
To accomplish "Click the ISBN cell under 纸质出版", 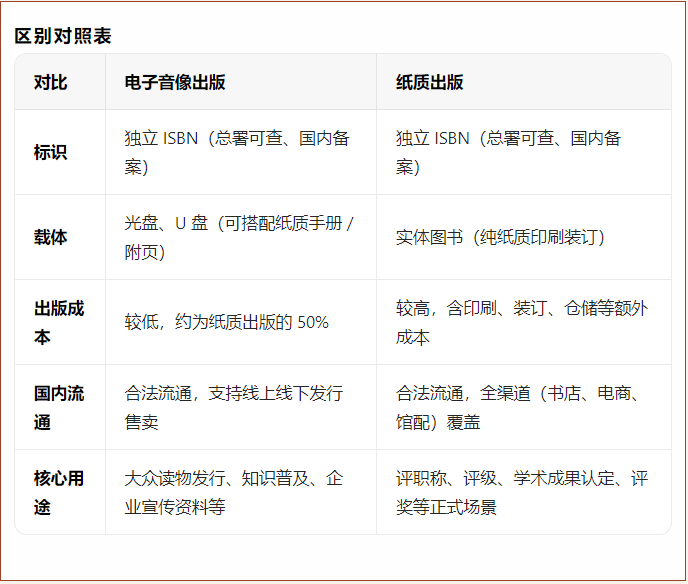I will pos(508,152).
